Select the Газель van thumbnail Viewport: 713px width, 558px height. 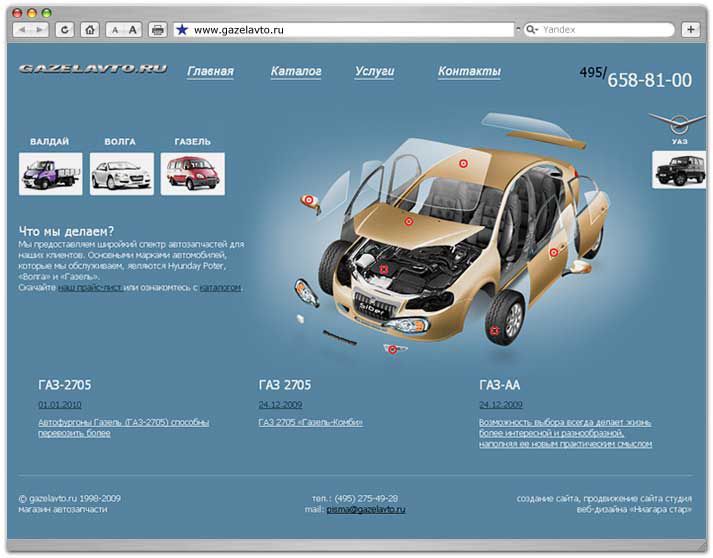point(193,174)
